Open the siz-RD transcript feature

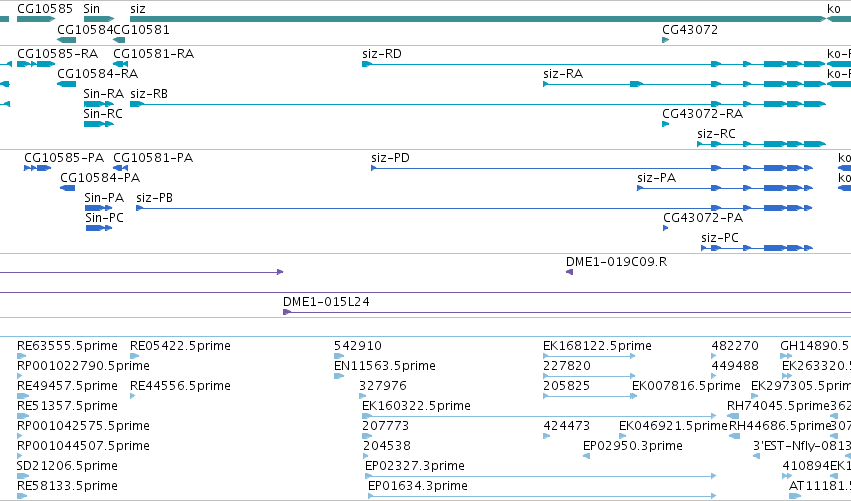tap(594, 64)
